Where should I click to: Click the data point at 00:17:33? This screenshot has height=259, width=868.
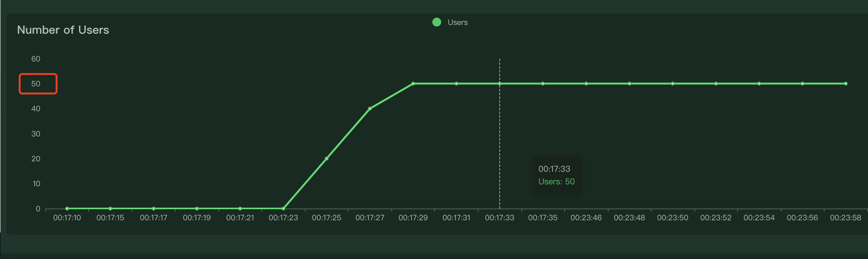click(x=499, y=83)
